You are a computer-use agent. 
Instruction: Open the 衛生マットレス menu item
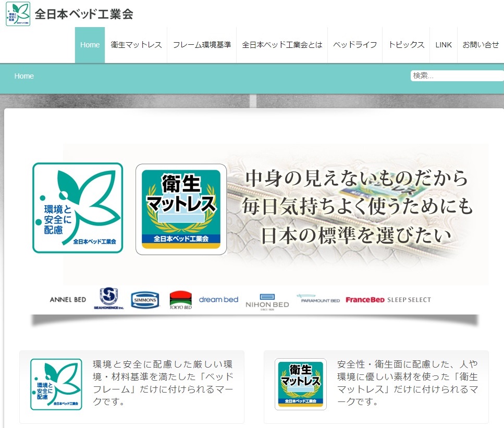pos(136,45)
